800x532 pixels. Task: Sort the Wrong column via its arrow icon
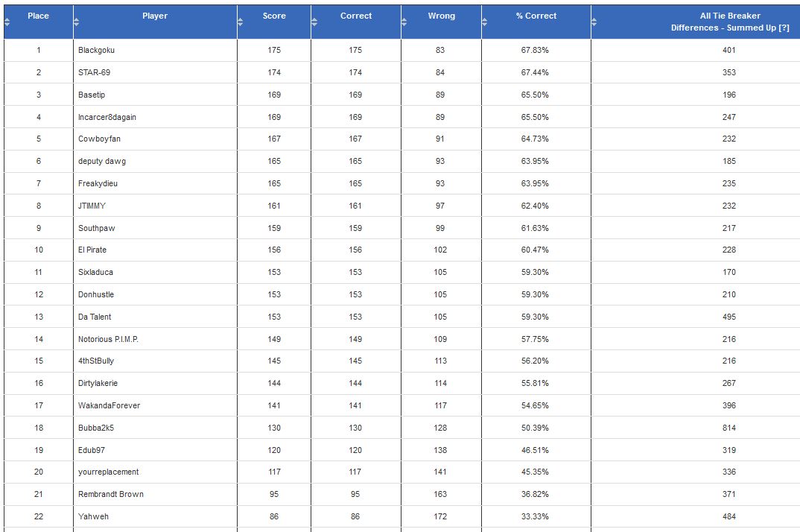click(x=402, y=22)
